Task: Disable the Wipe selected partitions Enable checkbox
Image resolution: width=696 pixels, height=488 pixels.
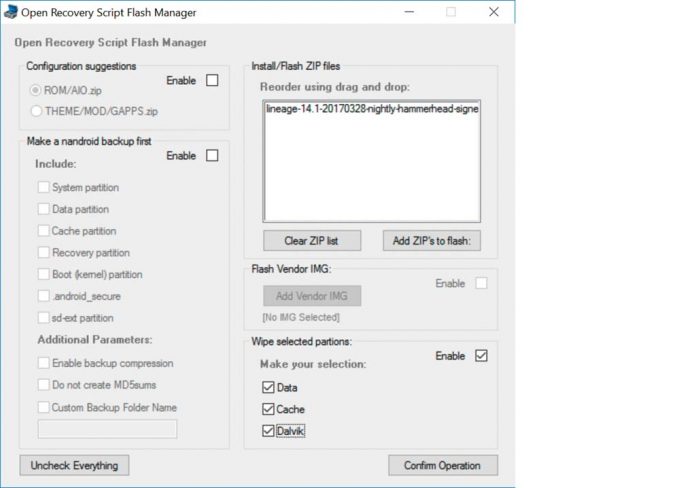Action: click(481, 356)
